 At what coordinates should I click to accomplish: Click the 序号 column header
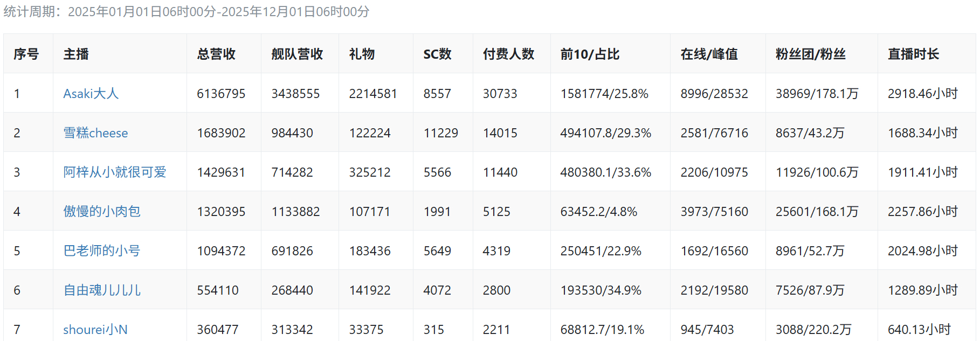click(26, 54)
